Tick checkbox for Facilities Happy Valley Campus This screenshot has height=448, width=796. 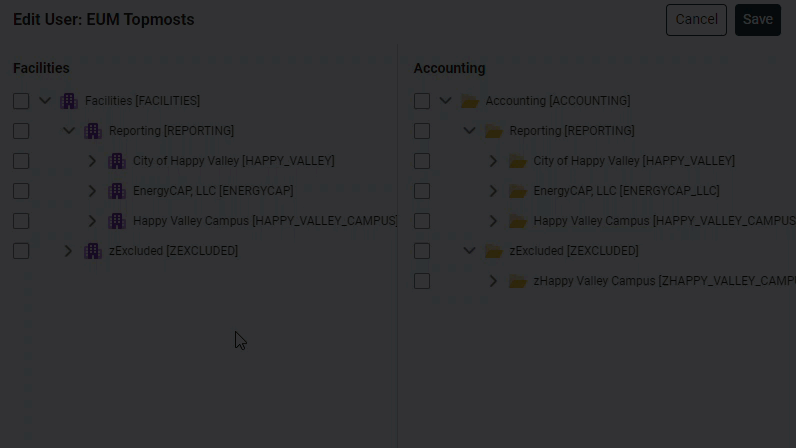pyautogui.click(x=21, y=221)
